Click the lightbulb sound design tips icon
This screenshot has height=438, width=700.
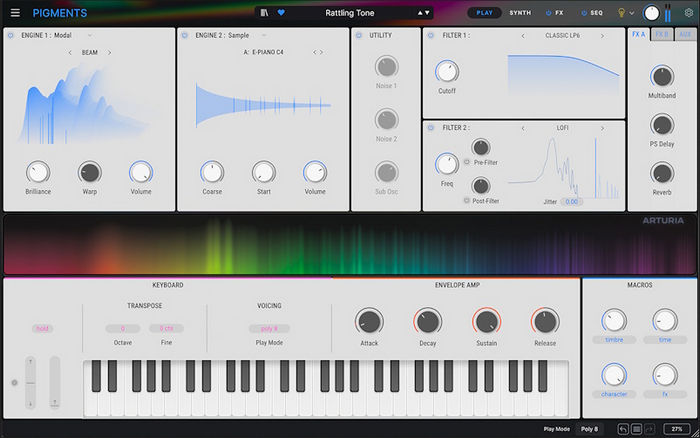[619, 14]
